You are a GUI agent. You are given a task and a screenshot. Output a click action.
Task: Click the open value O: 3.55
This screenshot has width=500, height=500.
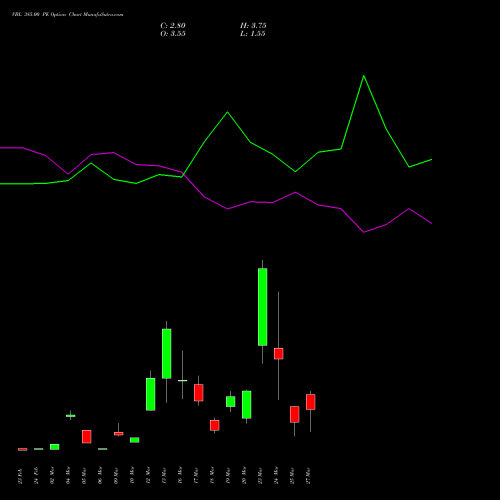pos(173,34)
